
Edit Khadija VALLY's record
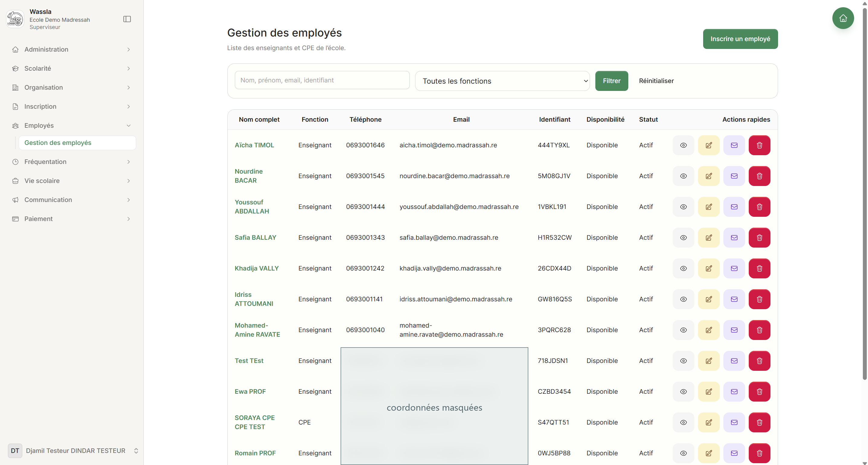709,268
